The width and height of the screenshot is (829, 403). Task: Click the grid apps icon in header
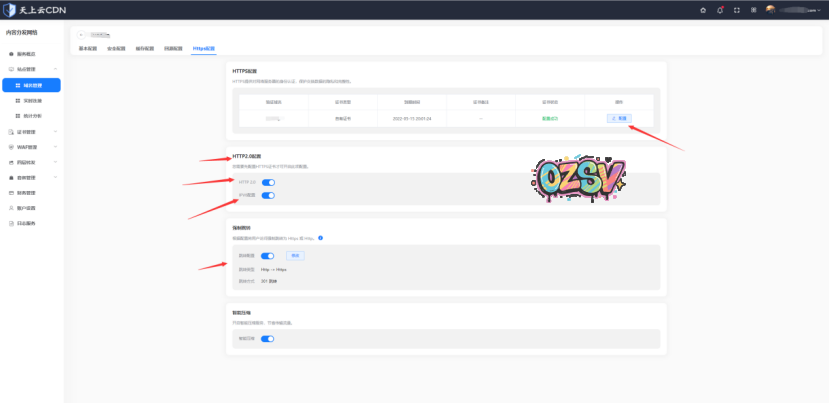pos(754,10)
